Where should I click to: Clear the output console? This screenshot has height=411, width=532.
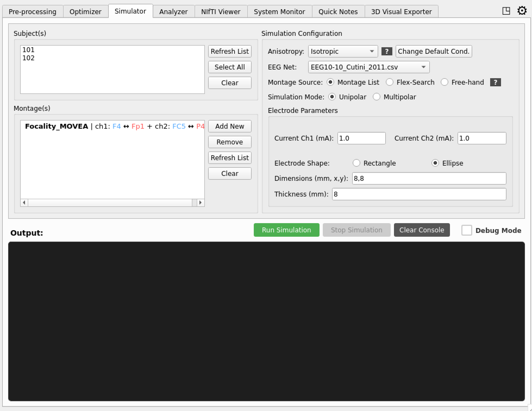point(421,230)
